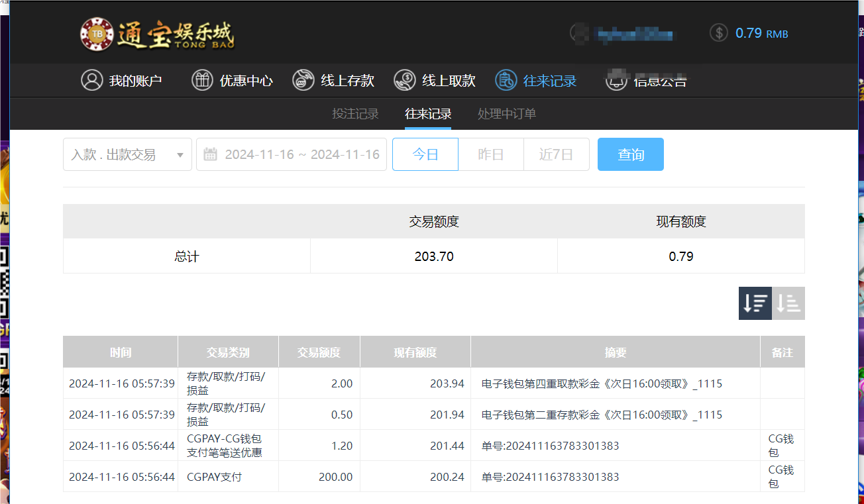Enable the 近7日 filter
Image resolution: width=864 pixels, height=504 pixels.
point(556,154)
